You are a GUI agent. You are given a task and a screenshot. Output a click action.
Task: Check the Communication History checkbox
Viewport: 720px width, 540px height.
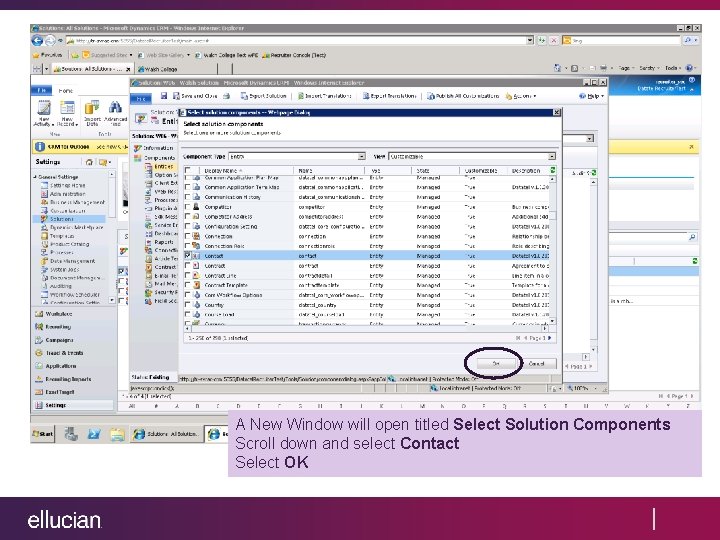click(187, 197)
